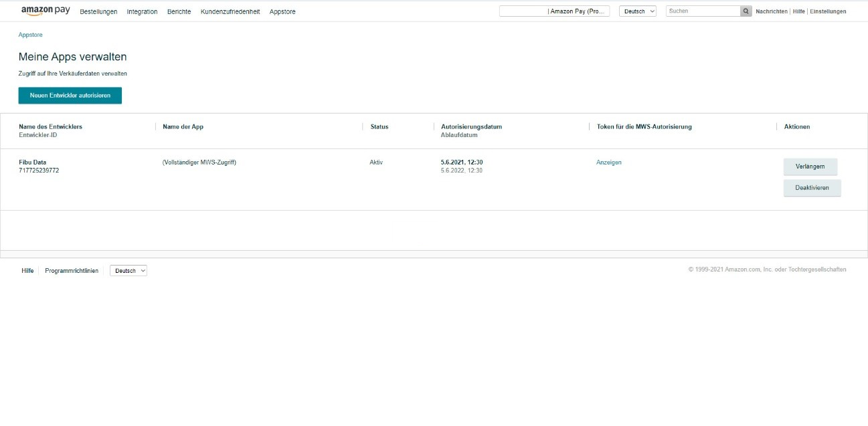Click the Amazon Pay logo
The image size is (868, 426).
point(46,11)
